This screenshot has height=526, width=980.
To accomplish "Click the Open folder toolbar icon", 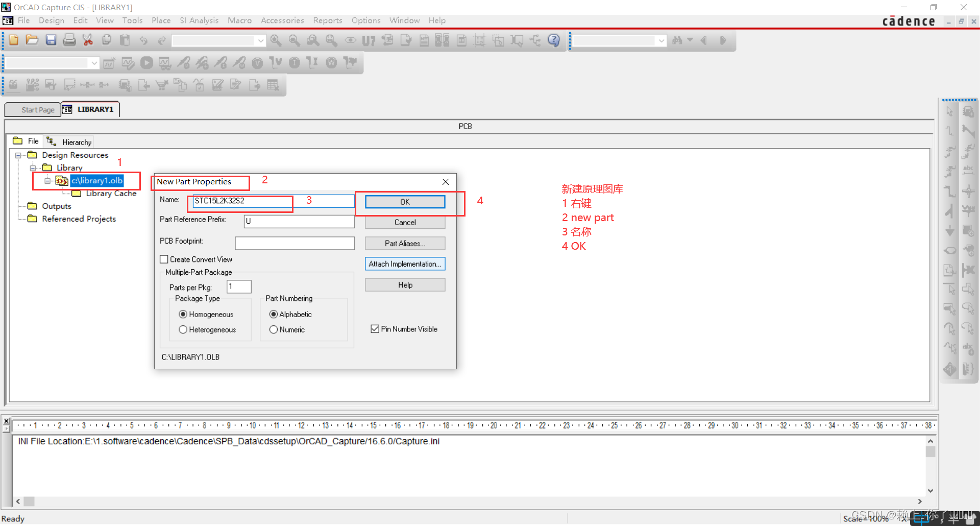I will 32,40.
